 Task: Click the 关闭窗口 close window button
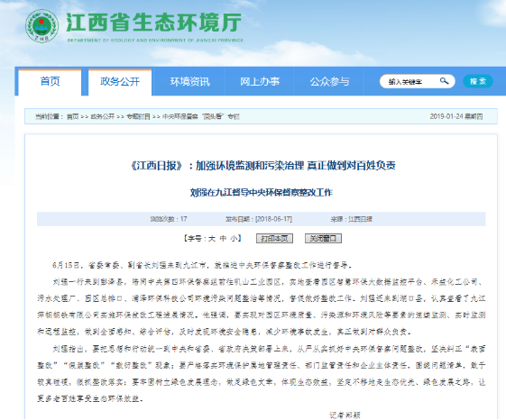pyautogui.click(x=323, y=238)
